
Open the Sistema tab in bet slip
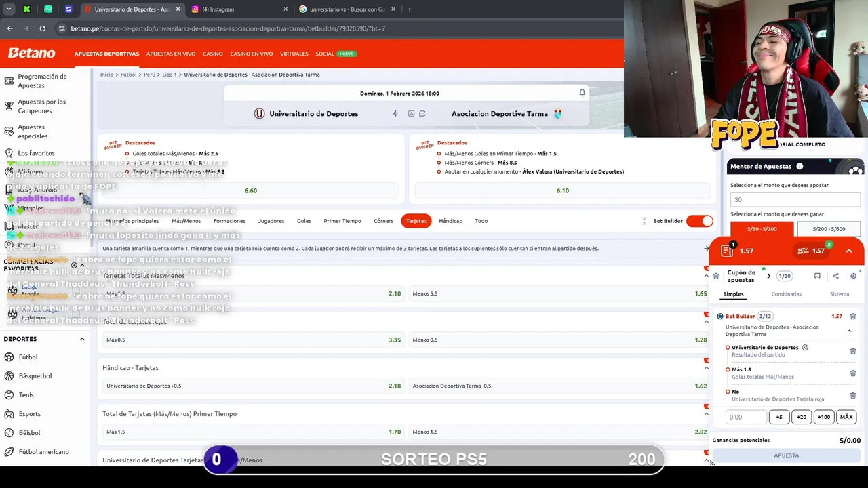tap(839, 294)
